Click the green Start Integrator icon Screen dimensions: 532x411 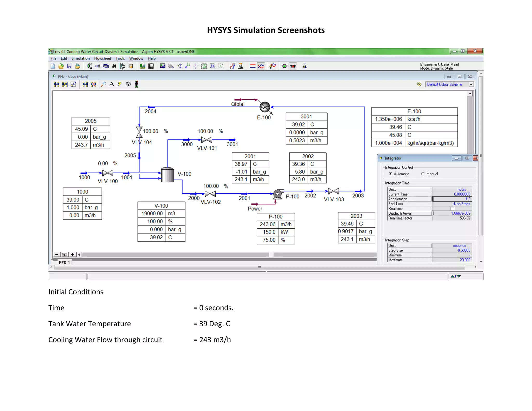pos(284,66)
